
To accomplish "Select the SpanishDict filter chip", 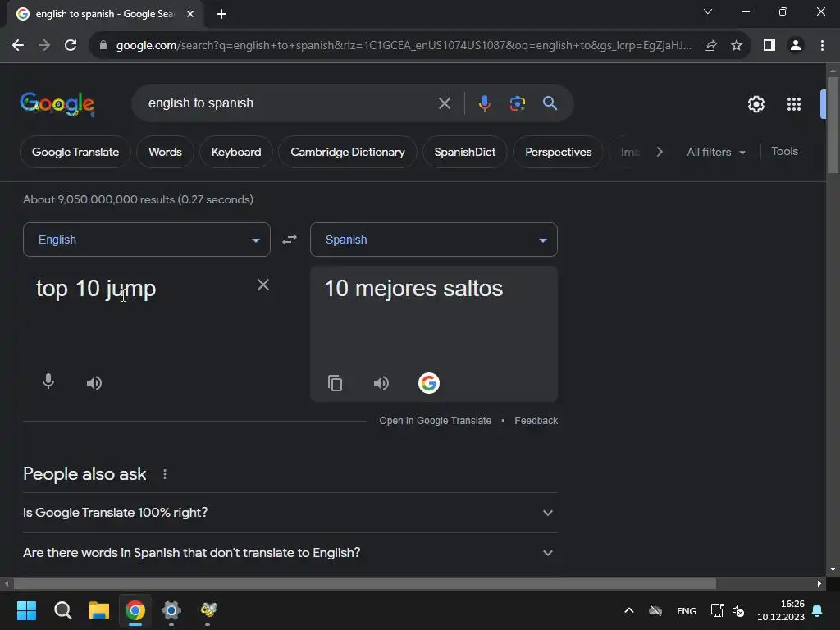I will tap(465, 152).
